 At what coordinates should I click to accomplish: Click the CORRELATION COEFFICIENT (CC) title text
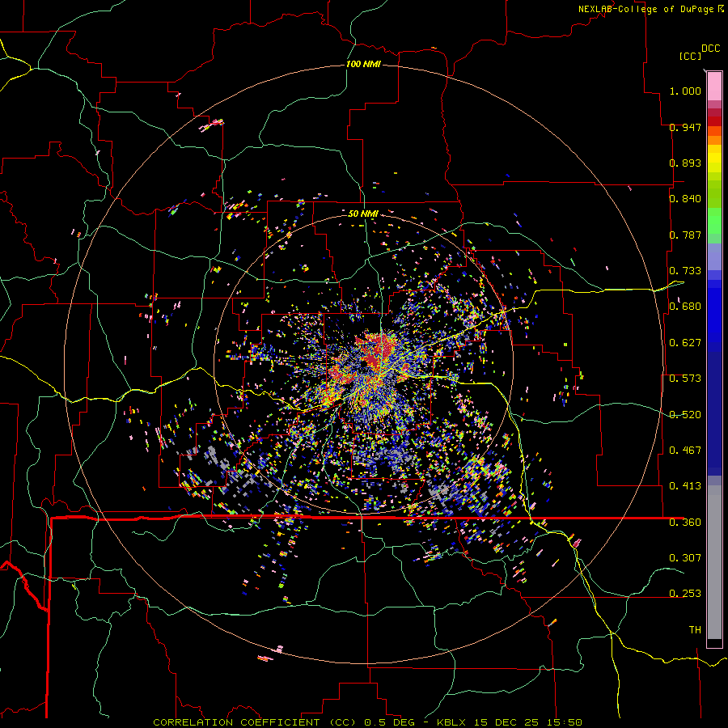255,722
